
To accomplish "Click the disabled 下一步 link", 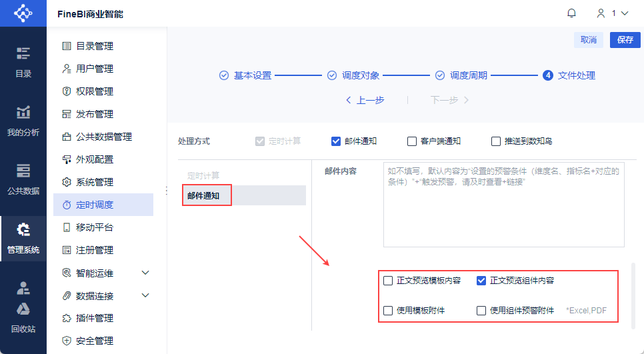I will click(449, 100).
